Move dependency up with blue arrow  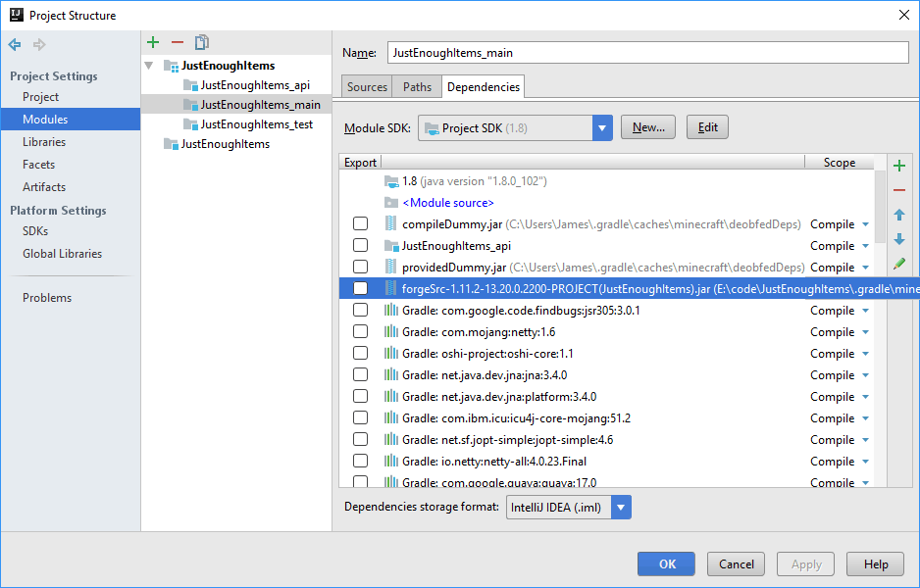(898, 215)
